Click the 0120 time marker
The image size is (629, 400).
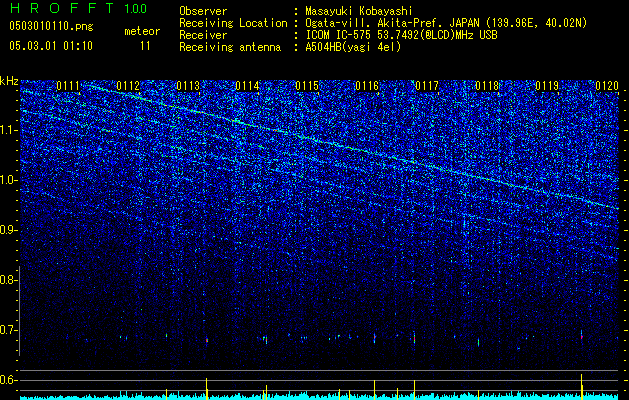tap(607, 86)
